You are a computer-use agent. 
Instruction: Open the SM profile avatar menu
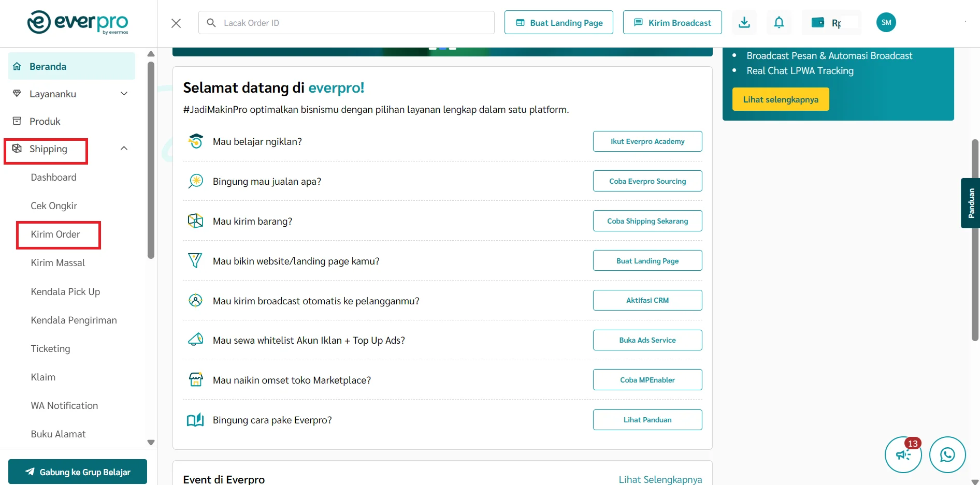(886, 22)
